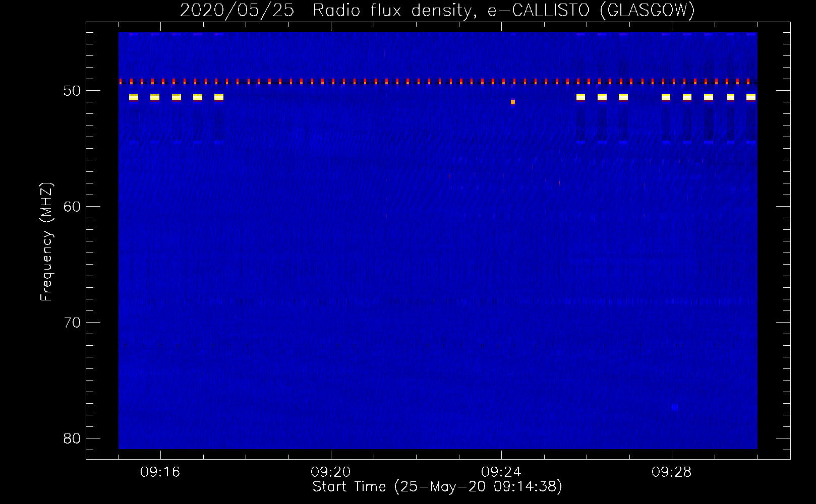
Task: Click the 60 frequency axis label
Action: tap(72, 207)
